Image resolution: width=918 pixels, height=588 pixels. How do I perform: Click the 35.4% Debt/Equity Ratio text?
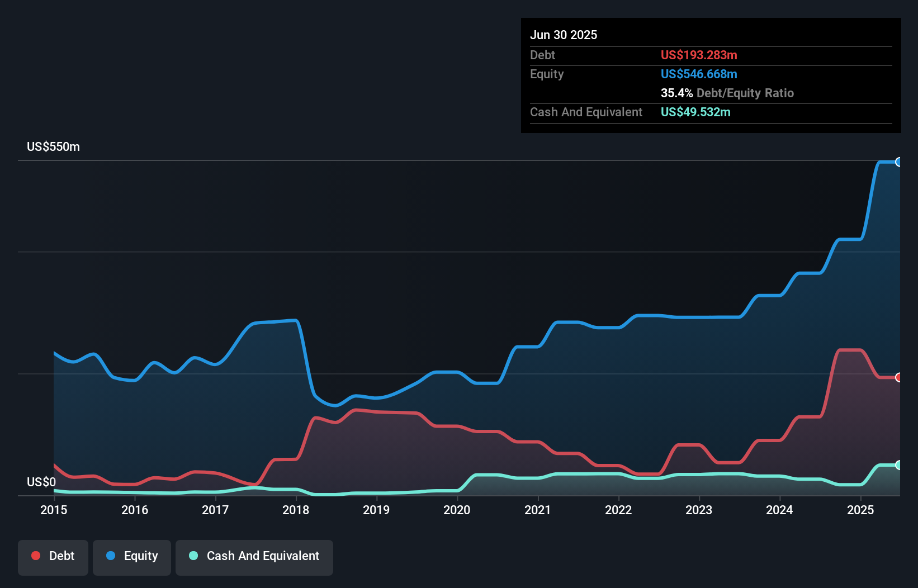coord(727,93)
